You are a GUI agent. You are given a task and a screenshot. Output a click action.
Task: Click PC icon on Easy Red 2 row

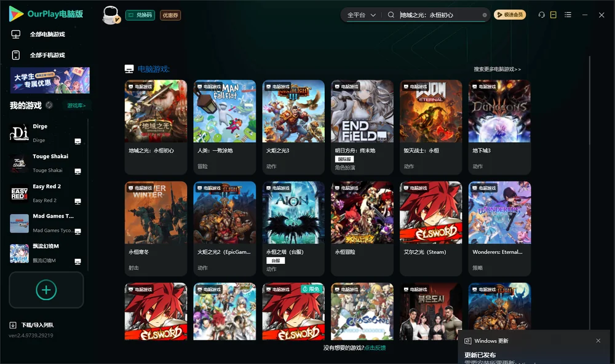click(x=77, y=201)
